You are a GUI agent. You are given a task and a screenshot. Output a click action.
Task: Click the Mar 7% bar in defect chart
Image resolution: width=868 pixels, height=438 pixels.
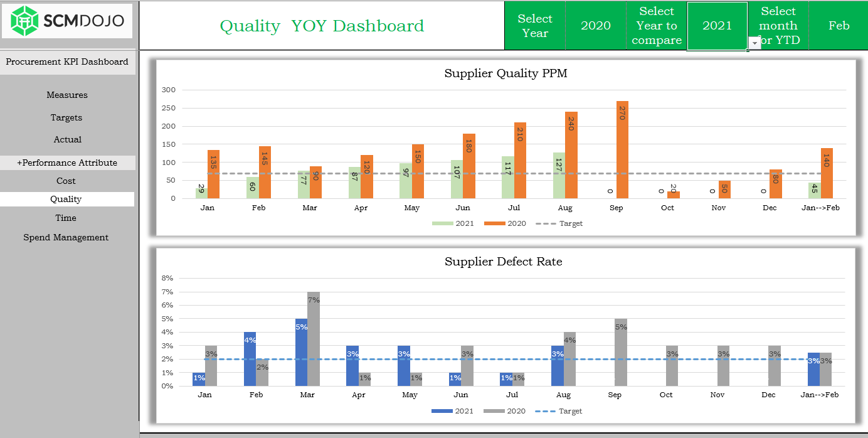pos(314,339)
